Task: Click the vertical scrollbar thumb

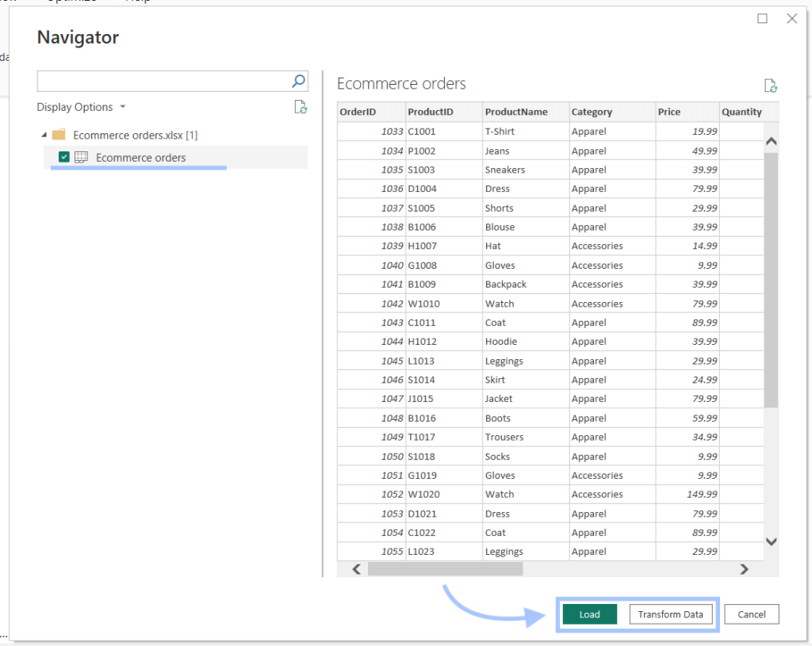Action: tap(771, 280)
